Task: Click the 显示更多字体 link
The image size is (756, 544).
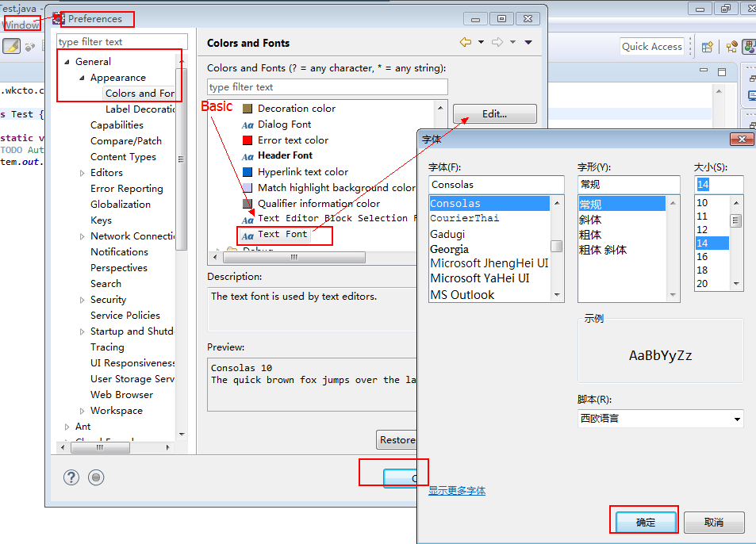Action: (457, 491)
